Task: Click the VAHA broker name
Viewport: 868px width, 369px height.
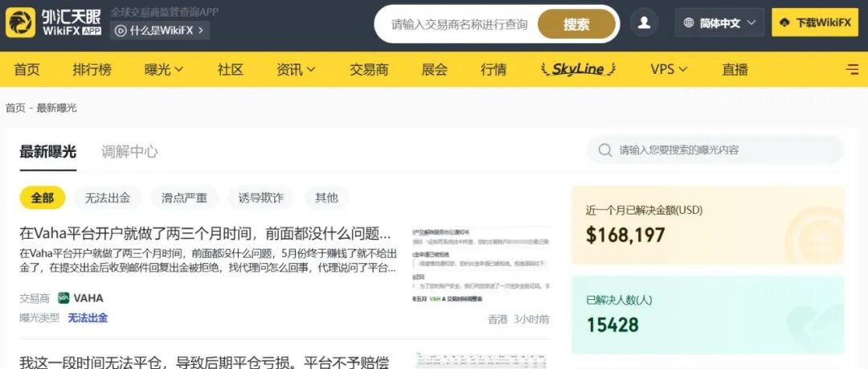Action: (x=88, y=298)
